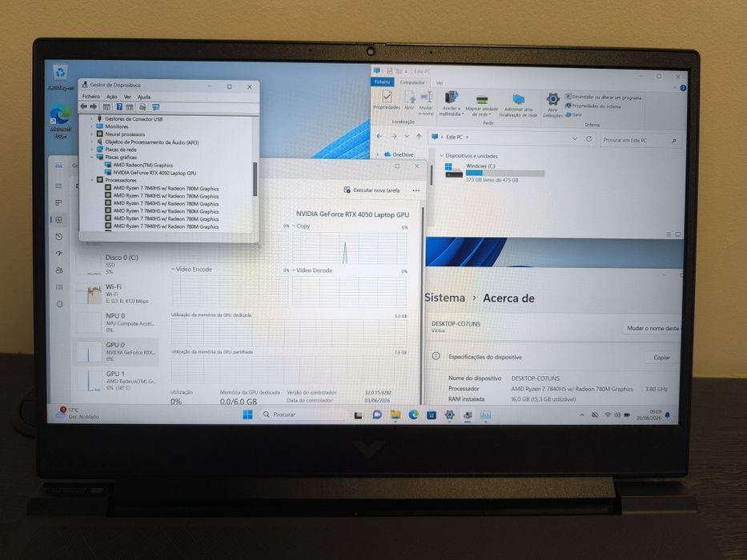The image size is (747, 560).
Task: Click Propriedades do sistema in Explorer ribbon
Action: tap(593, 106)
